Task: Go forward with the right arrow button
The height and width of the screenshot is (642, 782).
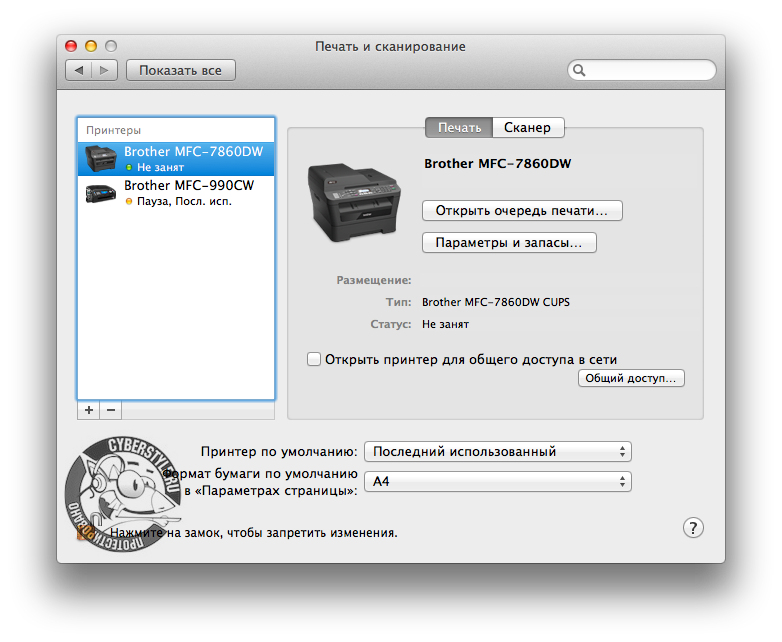Action: [104, 70]
